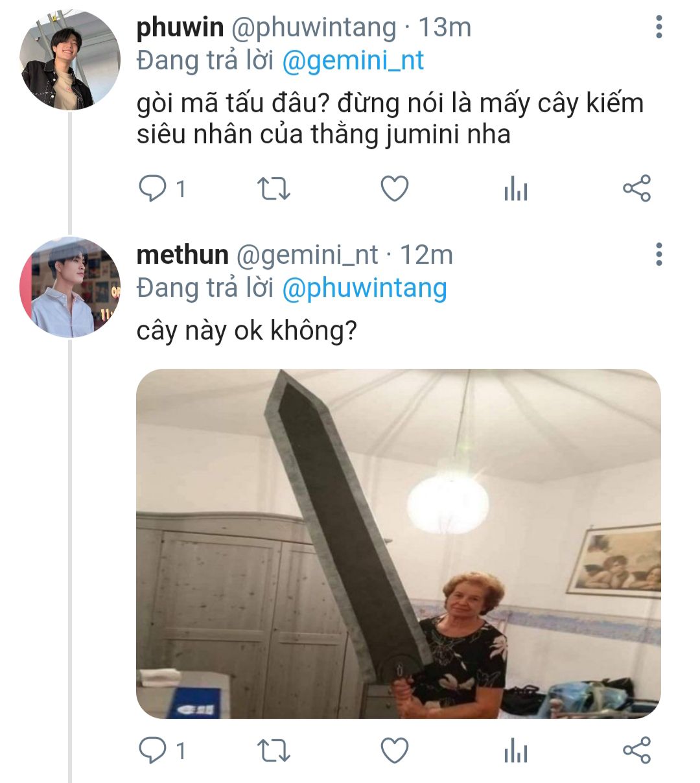View analytics of methun's tweet
Image resolution: width=700 pixels, height=783 pixels.
coord(515,751)
